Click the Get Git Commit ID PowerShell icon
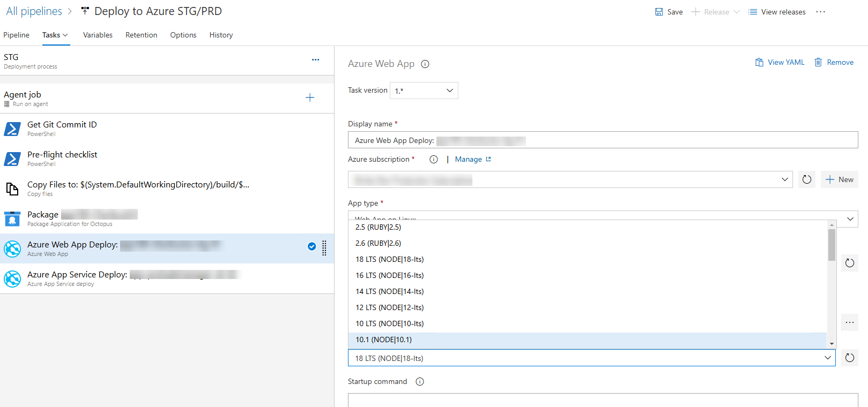The height and width of the screenshot is (407, 868). pos(12,129)
